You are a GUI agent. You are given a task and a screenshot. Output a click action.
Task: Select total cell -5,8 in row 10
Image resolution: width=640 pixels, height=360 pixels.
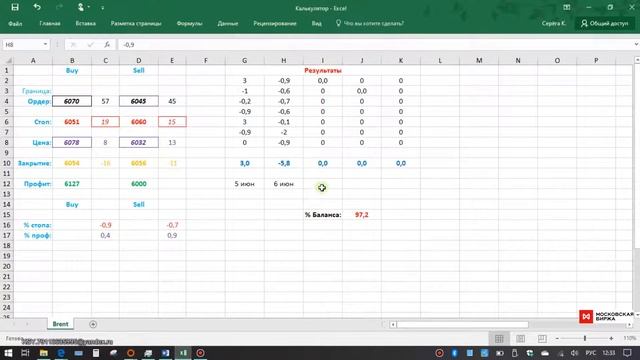click(x=284, y=163)
